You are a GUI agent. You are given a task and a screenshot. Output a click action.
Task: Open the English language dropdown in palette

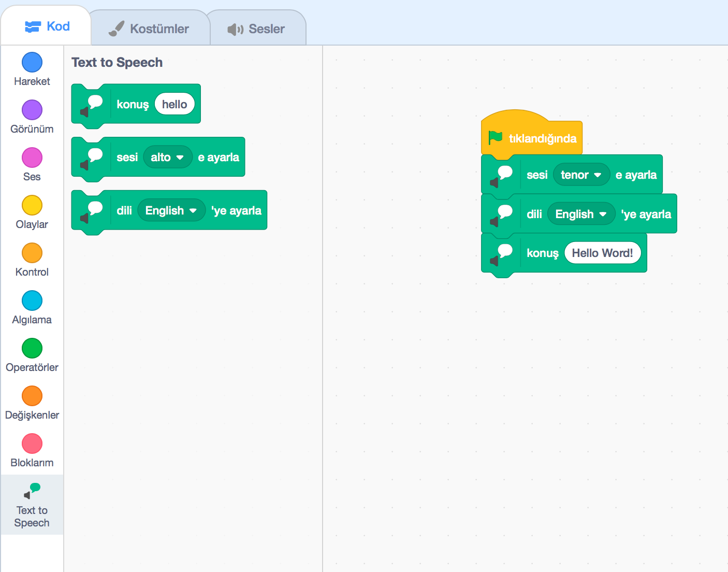click(171, 210)
